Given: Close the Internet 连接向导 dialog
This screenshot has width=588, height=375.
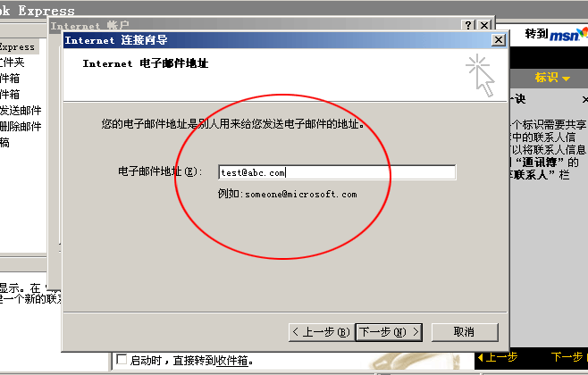Looking at the screenshot, I should pyautogui.click(x=499, y=39).
